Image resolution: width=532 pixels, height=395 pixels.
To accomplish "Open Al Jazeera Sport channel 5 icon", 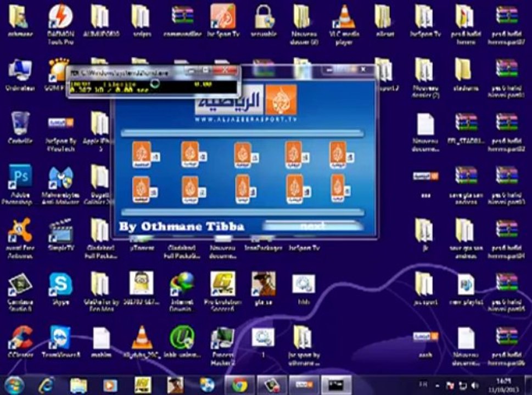I will click(341, 155).
